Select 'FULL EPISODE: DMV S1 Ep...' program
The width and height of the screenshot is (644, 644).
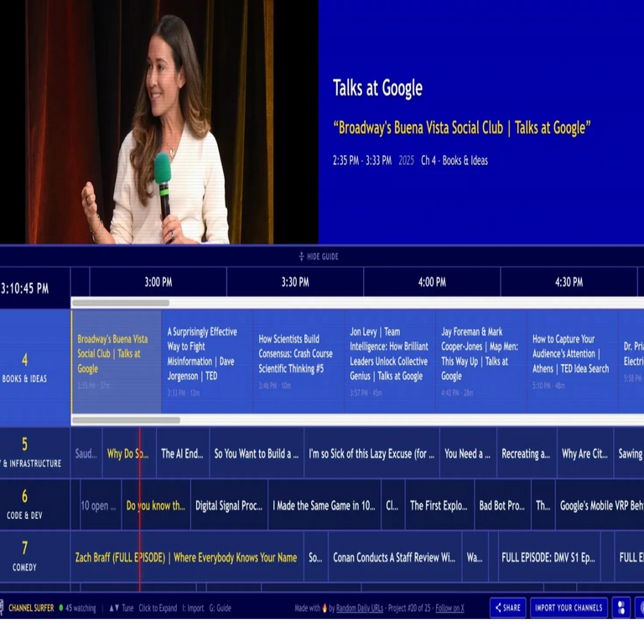tap(549, 558)
